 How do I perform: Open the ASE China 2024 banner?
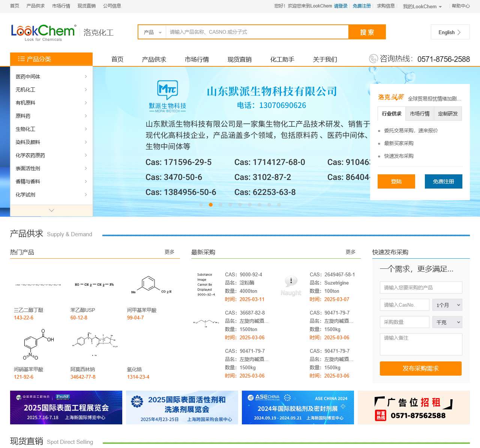click(x=298, y=408)
